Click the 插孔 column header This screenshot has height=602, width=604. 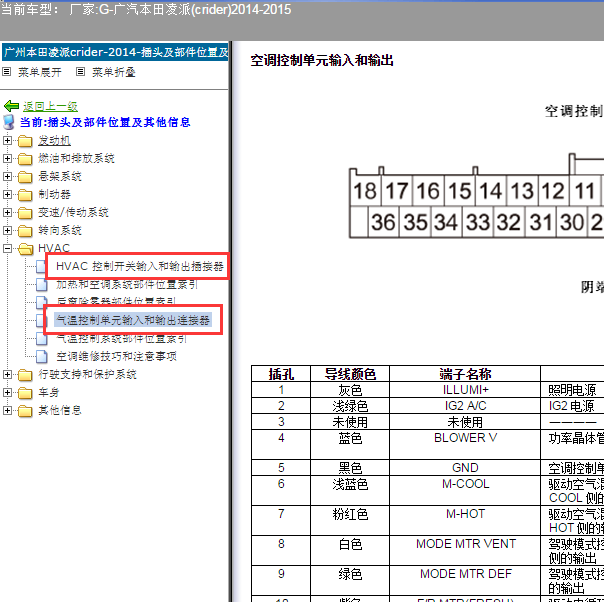pos(281,374)
